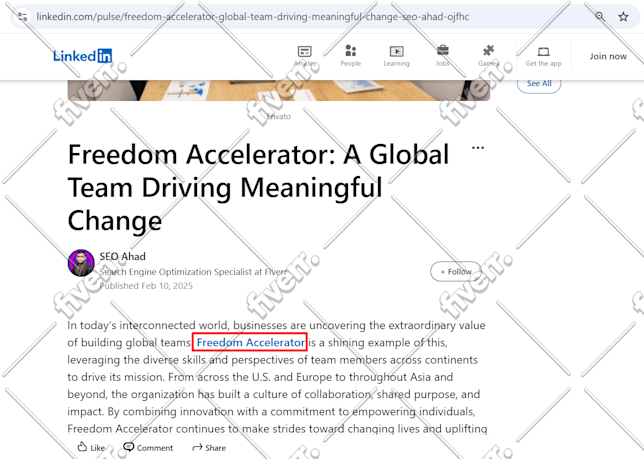The height and width of the screenshot is (459, 644).
Task: Click the zoom magnifier icon in address bar
Action: [600, 16]
